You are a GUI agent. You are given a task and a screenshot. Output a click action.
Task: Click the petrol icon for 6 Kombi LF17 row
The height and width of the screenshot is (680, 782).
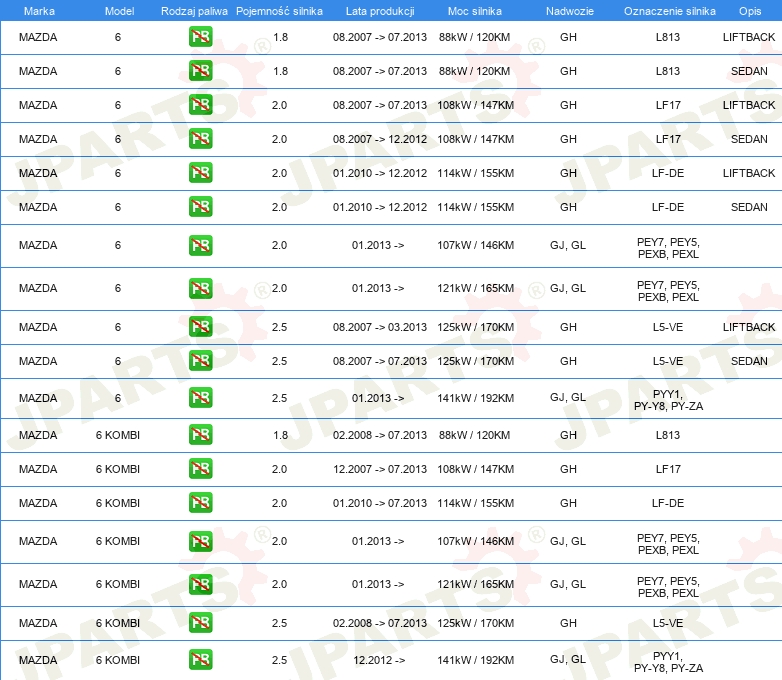[200, 469]
